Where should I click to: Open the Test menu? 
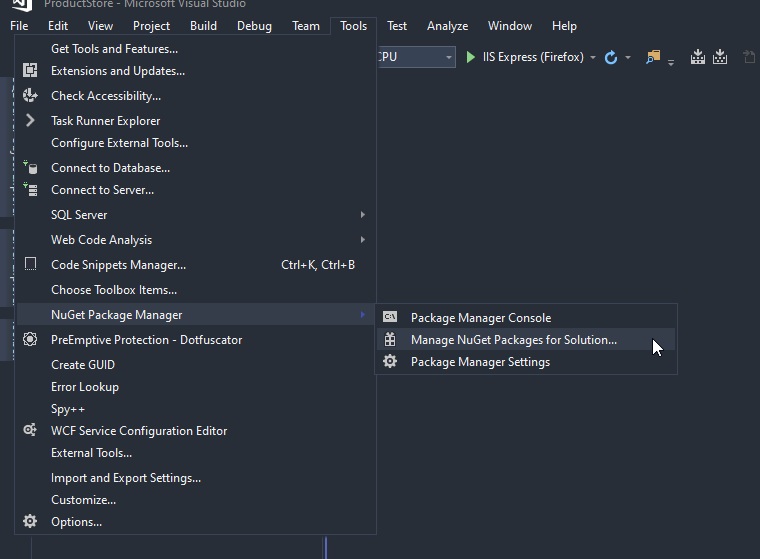pos(396,26)
